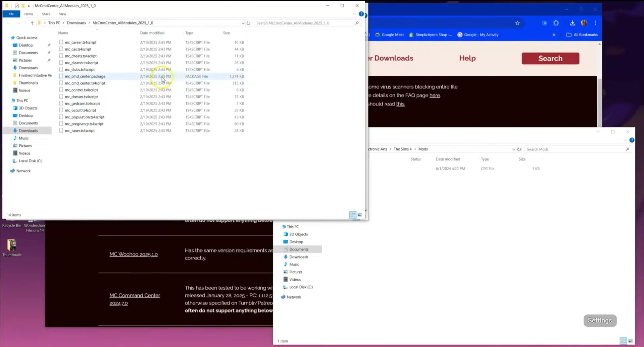This screenshot has width=644, height=347.
Task: Open 3D Objects in top Explorer window
Action: [28, 108]
